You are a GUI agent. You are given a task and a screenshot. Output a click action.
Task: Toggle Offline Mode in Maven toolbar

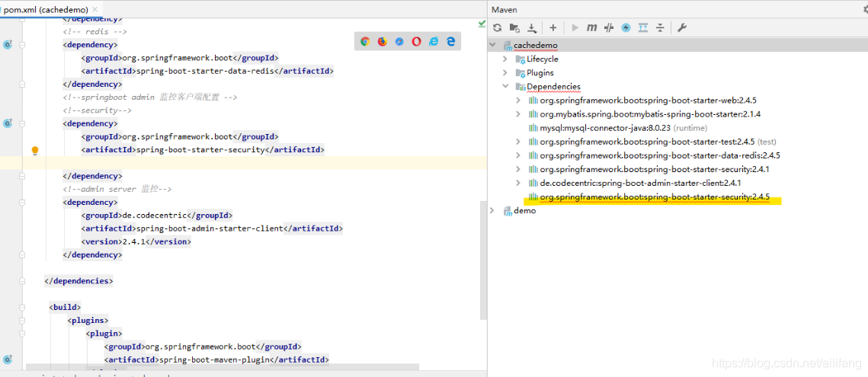click(x=609, y=27)
